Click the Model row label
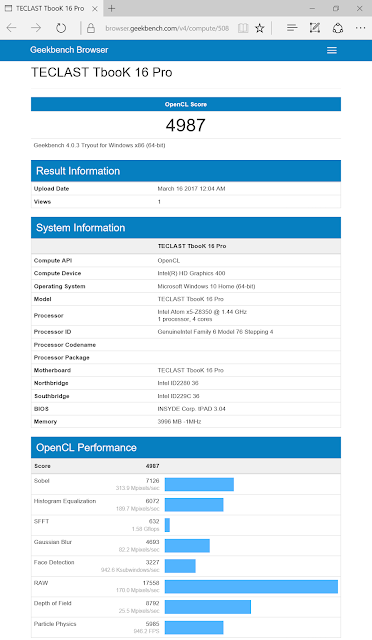Viewport: 372px width, 640px height. coord(42,299)
